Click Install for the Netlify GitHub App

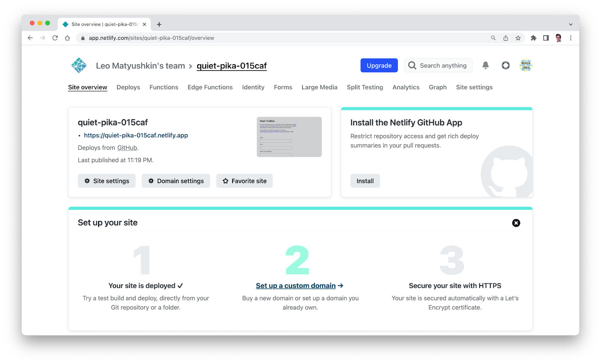coord(365,181)
